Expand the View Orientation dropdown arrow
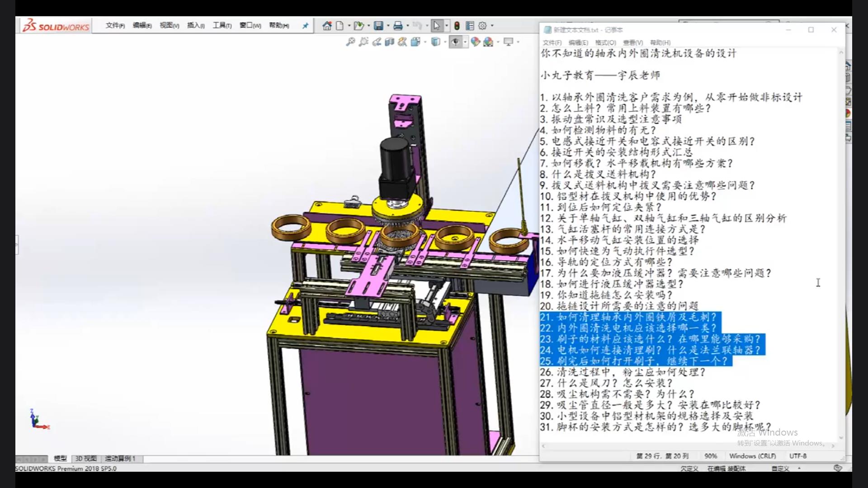The height and width of the screenshot is (488, 868). (425, 42)
